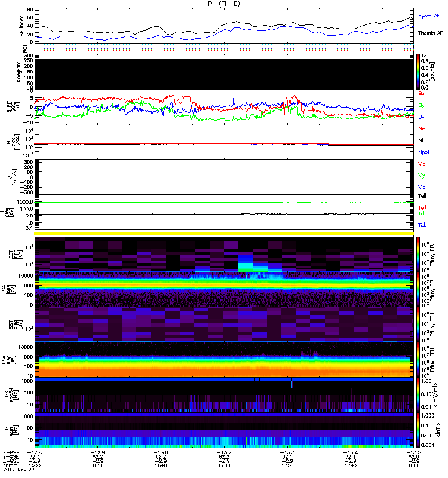The height and width of the screenshot is (478, 448).
Task: Click the 1740 time tick label
Action: 351,465
